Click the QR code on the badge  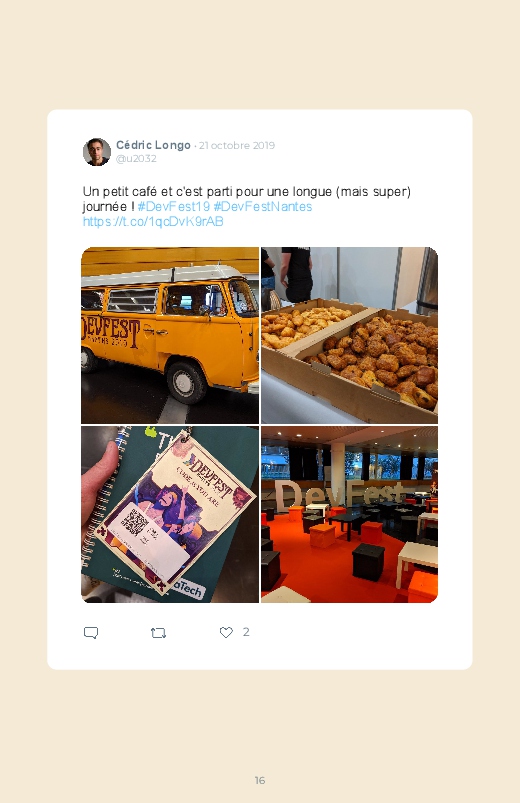134,522
